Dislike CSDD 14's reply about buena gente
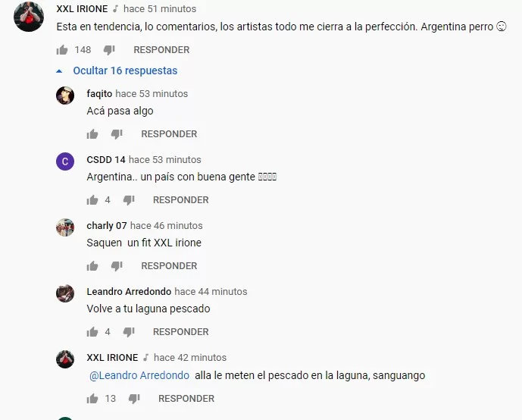 click(129, 200)
